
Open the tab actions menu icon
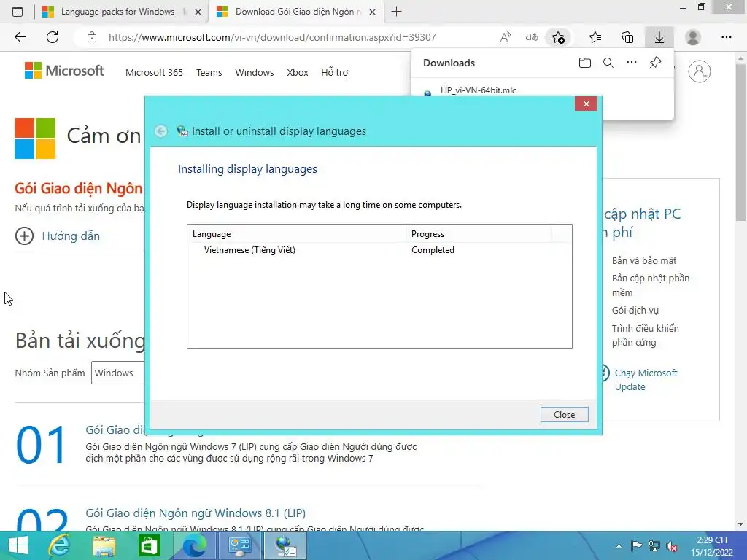(18, 12)
